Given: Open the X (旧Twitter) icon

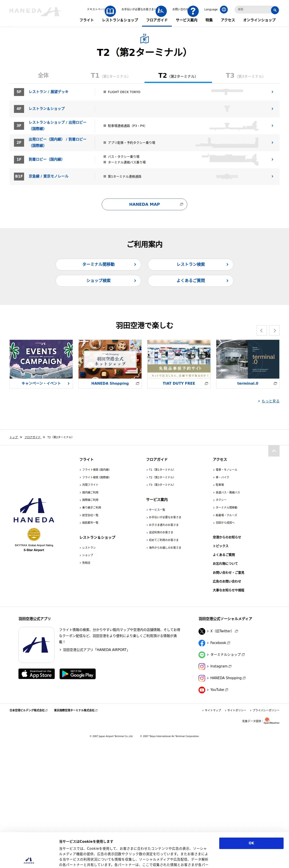Looking at the screenshot, I should (202, 631).
